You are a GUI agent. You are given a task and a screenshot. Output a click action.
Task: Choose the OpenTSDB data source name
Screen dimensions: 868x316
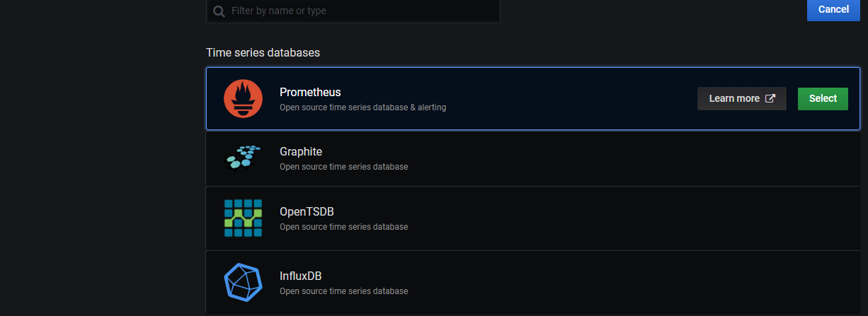point(307,211)
